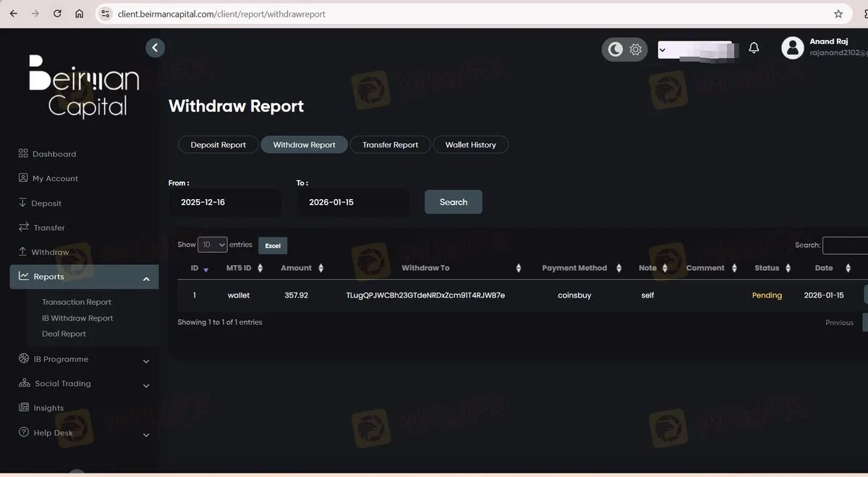Sort the table by Amount column
The image size is (868, 477).
[302, 268]
